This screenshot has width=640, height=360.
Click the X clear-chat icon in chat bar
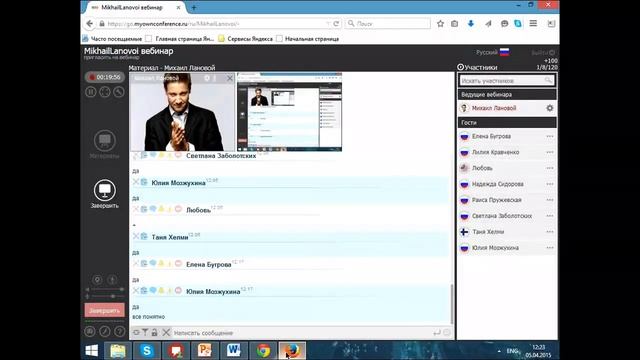[166, 333]
